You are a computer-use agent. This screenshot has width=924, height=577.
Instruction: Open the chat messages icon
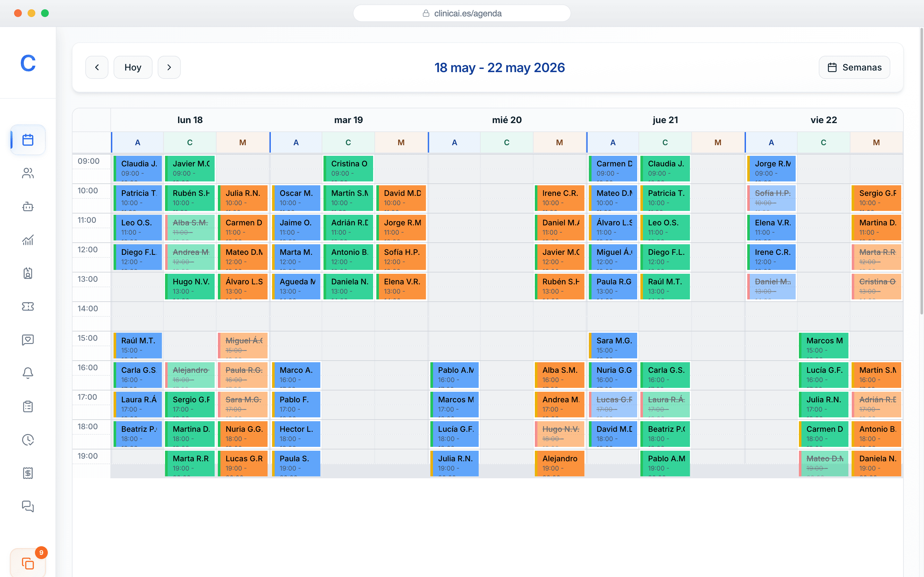(x=28, y=506)
